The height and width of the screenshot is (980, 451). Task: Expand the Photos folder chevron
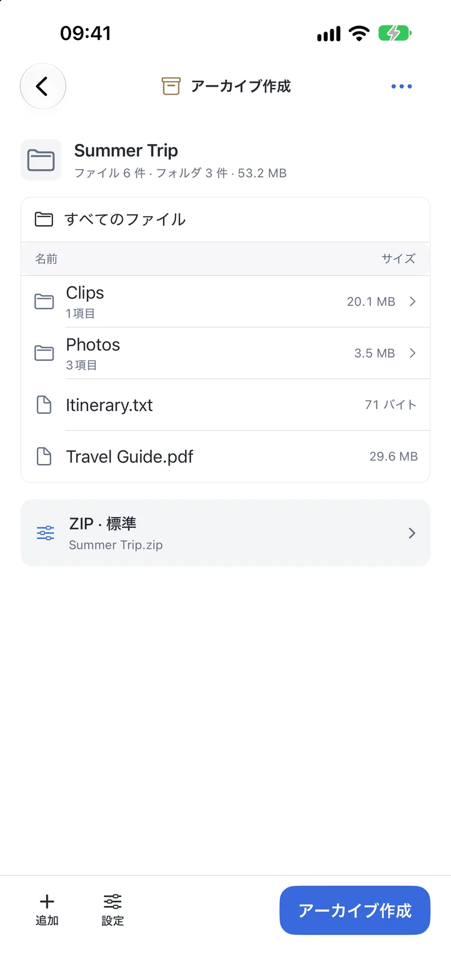(x=413, y=353)
